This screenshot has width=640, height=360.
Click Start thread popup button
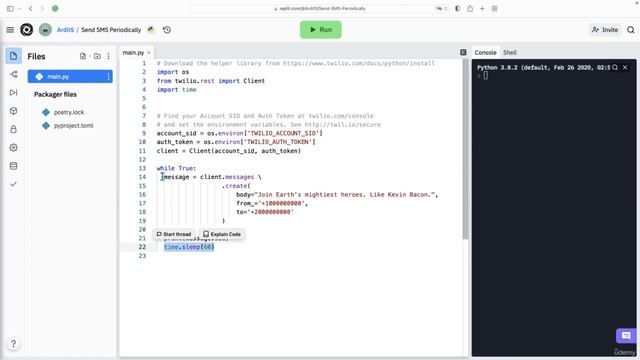(x=174, y=234)
